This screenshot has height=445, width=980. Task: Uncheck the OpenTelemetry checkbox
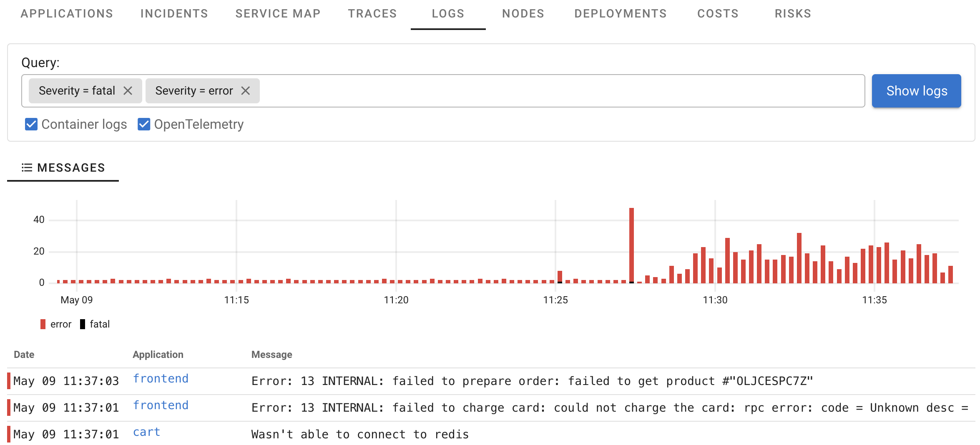[144, 124]
